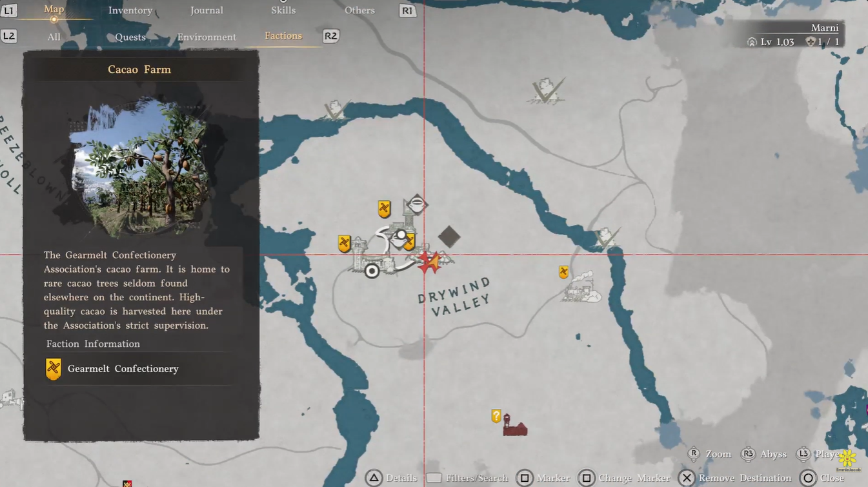Go to the Skills tab

pyautogui.click(x=283, y=10)
